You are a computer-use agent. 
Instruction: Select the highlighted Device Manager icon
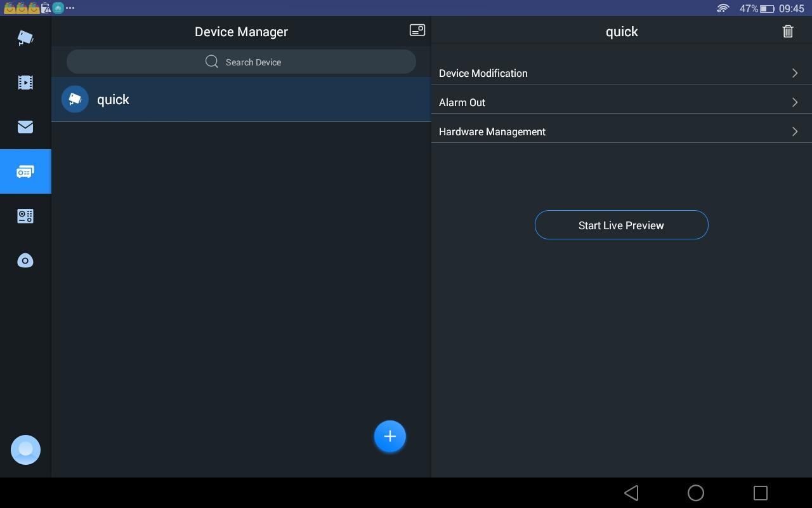click(x=25, y=171)
